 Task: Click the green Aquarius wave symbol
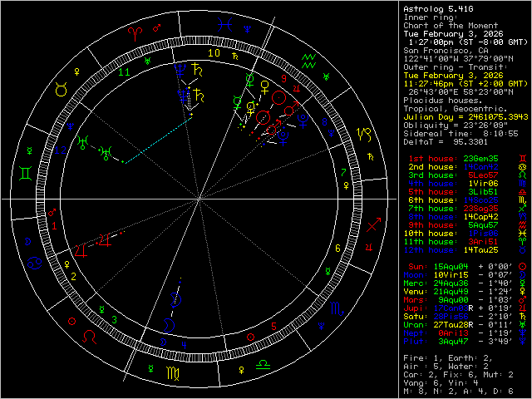(308, 59)
